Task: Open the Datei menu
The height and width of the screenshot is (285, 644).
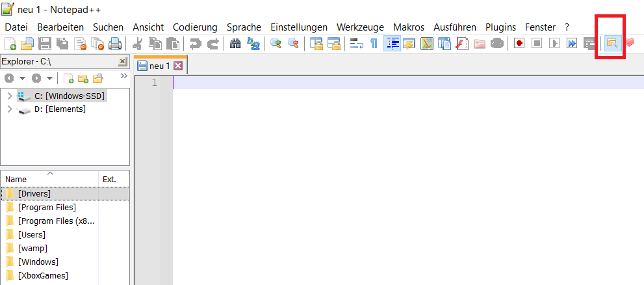Action: [16, 27]
